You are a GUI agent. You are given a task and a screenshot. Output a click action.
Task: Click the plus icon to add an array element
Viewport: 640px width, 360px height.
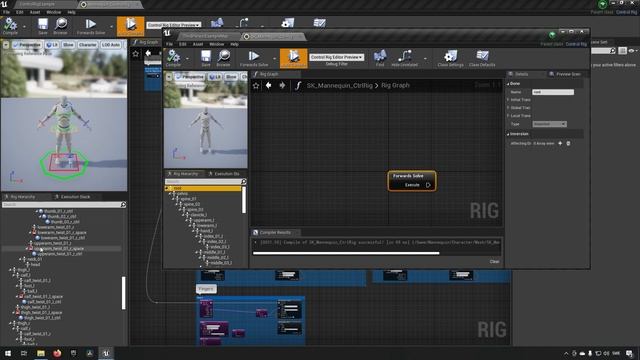(560, 143)
